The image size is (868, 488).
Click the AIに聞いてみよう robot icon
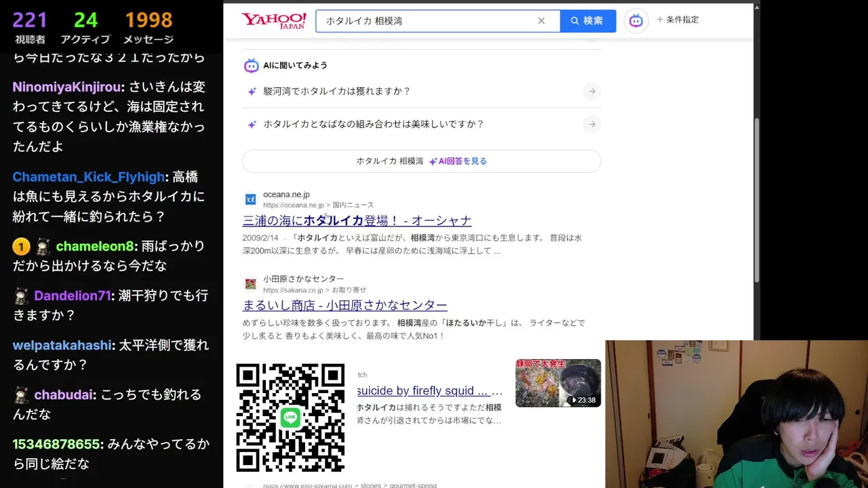click(x=252, y=66)
